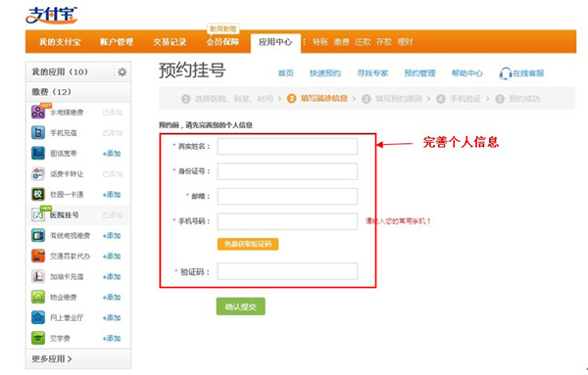Screen dimensions: 588x375
Task: Open the 快速预约 link
Action: (325, 73)
